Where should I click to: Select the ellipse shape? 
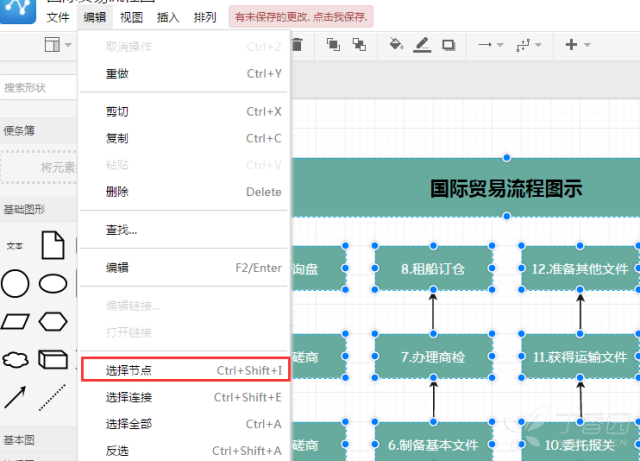53,283
